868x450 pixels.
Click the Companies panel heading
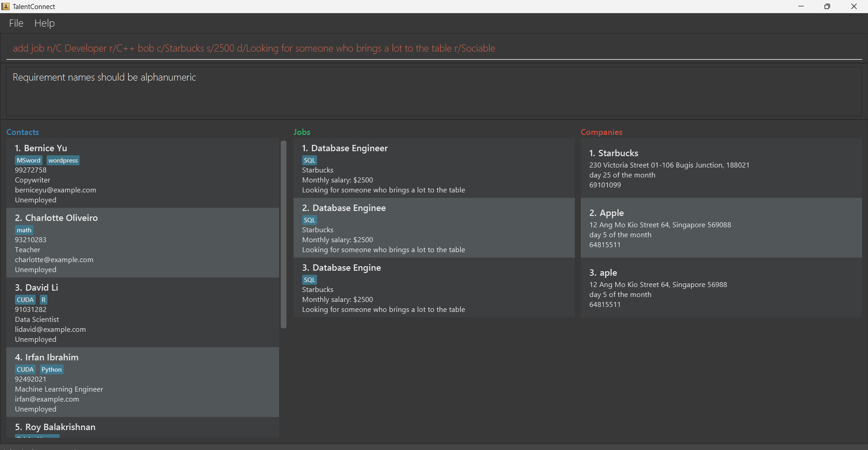click(602, 132)
